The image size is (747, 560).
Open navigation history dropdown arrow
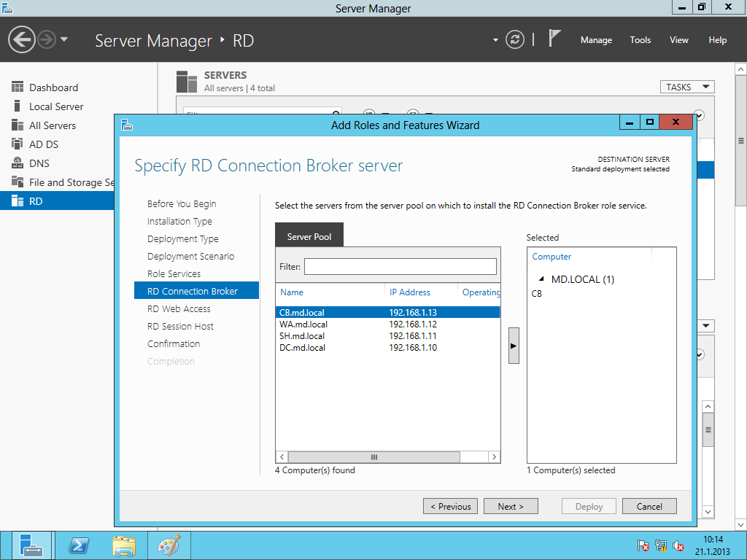point(64,39)
